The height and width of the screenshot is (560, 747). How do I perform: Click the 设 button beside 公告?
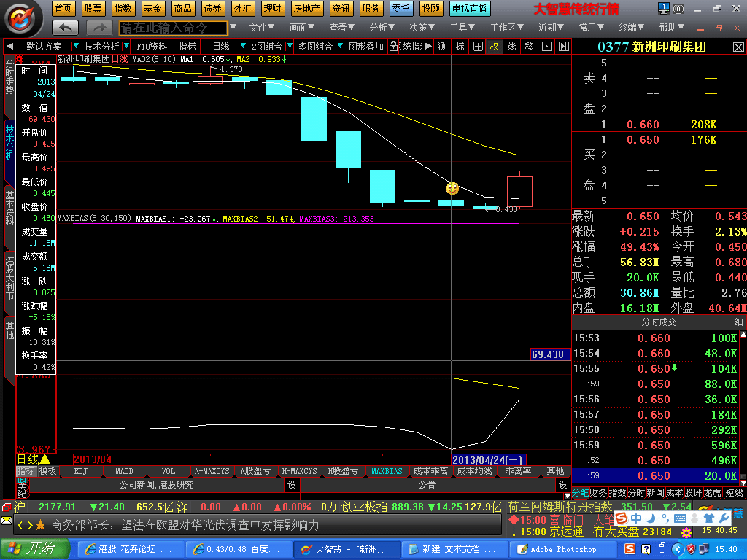pyautogui.click(x=562, y=485)
